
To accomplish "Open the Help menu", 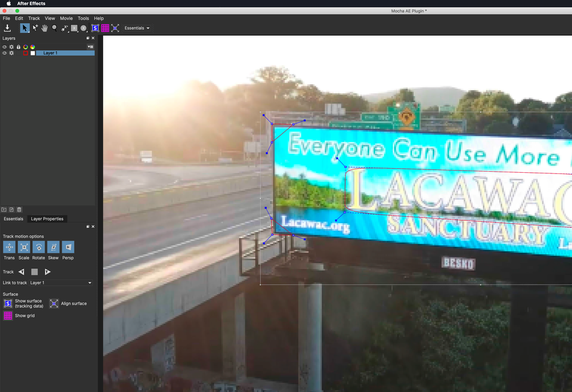I will click(99, 18).
